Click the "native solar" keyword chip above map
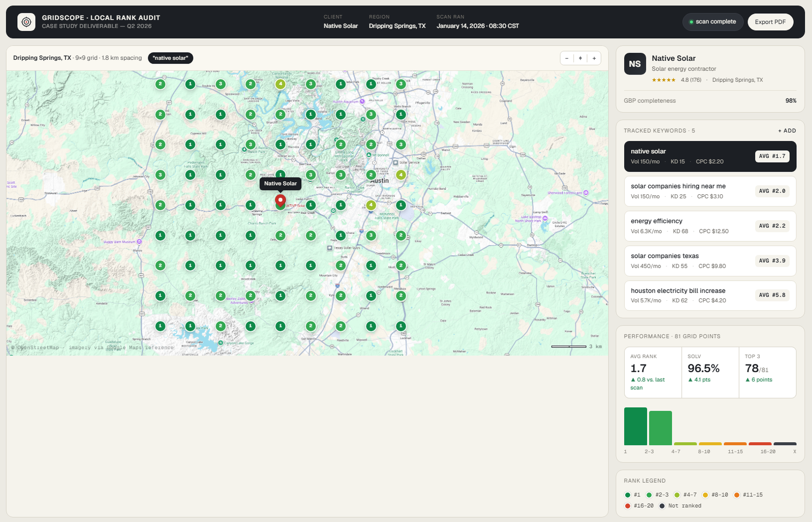 [171, 58]
